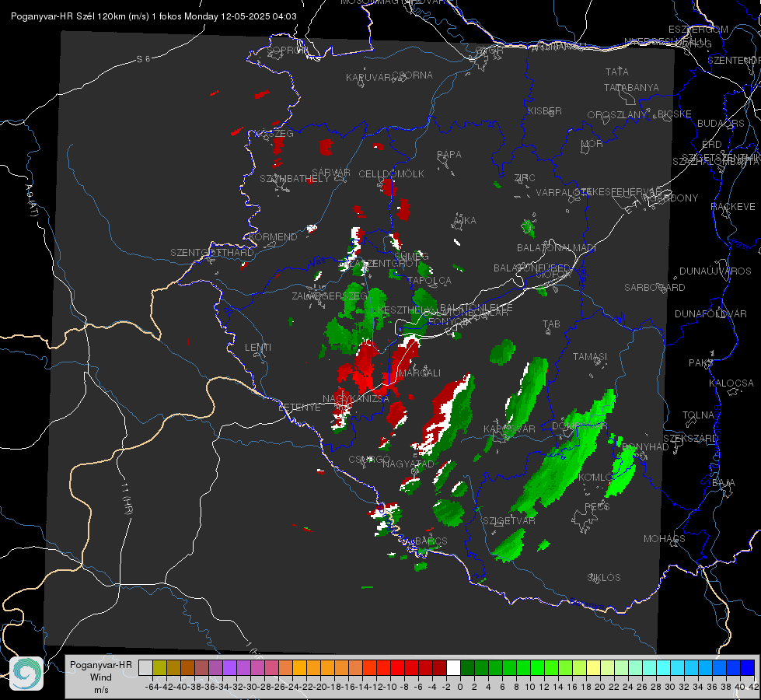The image size is (761, 700).
Task: Select the KAPUVAR town label
Action: (x=369, y=78)
